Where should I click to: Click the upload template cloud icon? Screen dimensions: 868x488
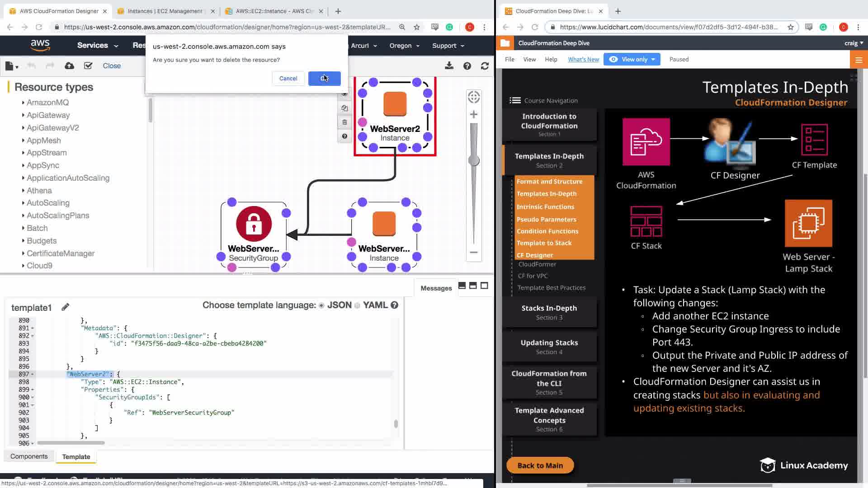click(69, 66)
